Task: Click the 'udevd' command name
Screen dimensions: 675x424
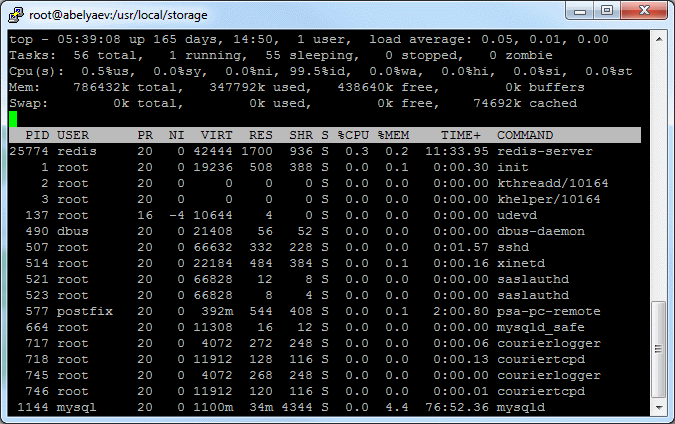Action: click(x=517, y=215)
